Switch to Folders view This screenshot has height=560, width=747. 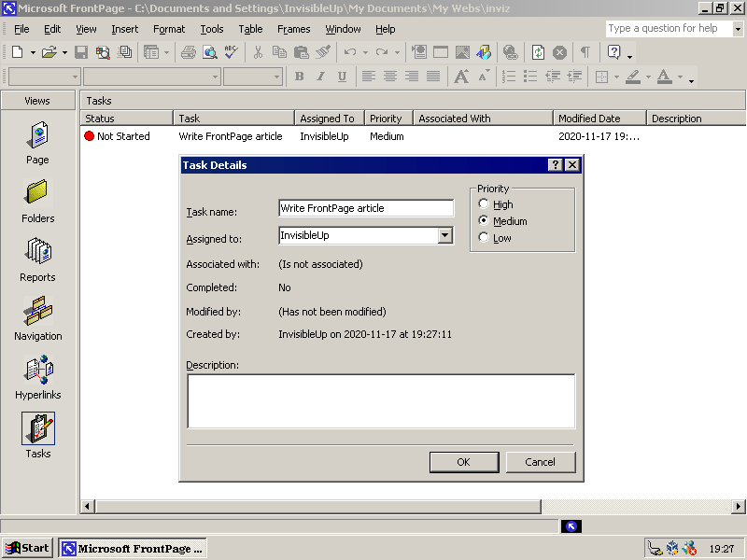(37, 202)
